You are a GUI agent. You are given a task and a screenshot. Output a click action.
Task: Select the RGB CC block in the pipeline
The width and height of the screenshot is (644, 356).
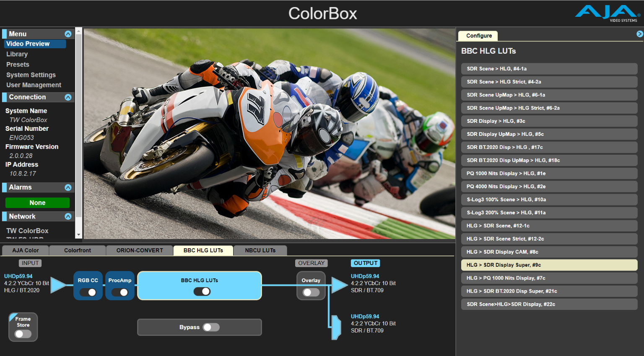pyautogui.click(x=88, y=280)
